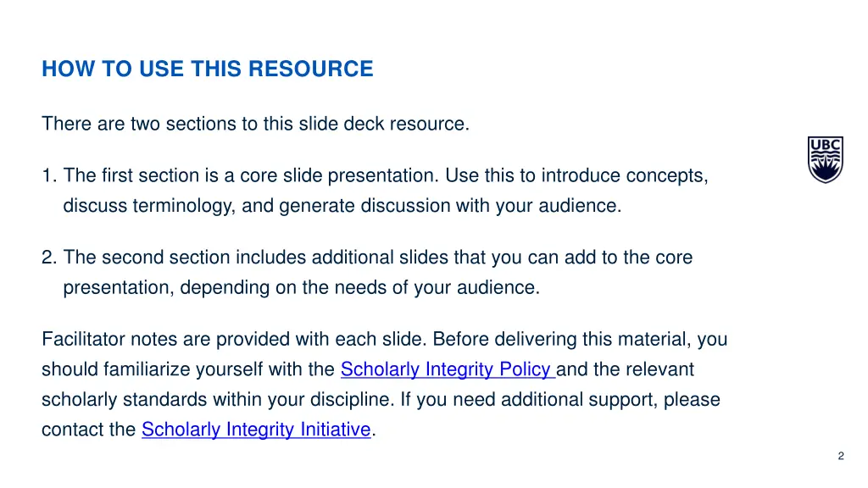This screenshot has height=488, width=868.
Task: Click the words 'contact the' before the link
Action: click(89, 430)
